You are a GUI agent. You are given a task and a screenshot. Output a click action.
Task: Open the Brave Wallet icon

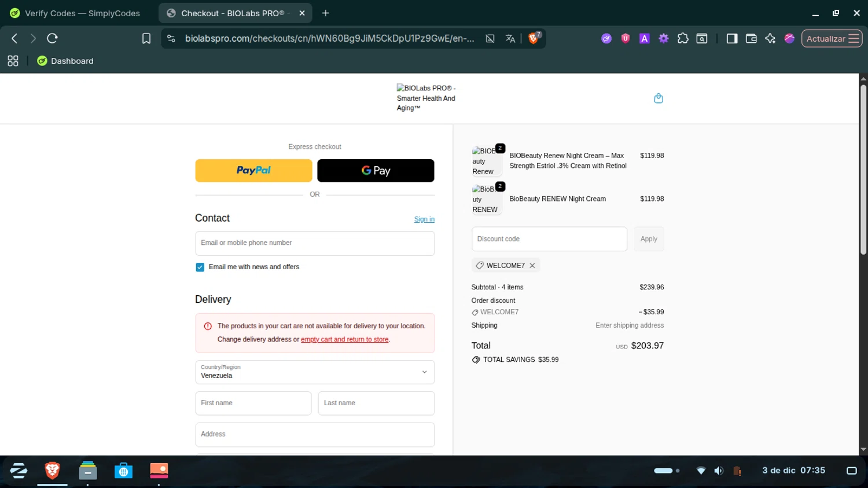point(751,38)
